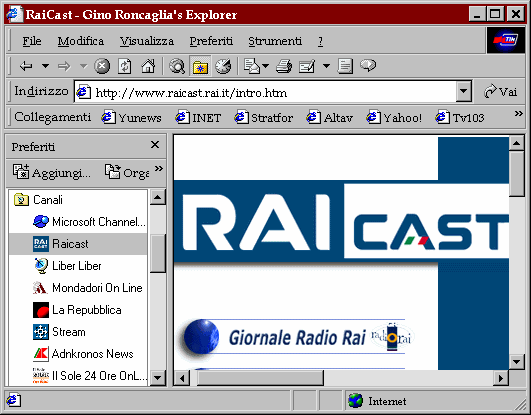The image size is (531, 415).
Task: Click page horizontal scroll left arrow
Action: coord(182,378)
